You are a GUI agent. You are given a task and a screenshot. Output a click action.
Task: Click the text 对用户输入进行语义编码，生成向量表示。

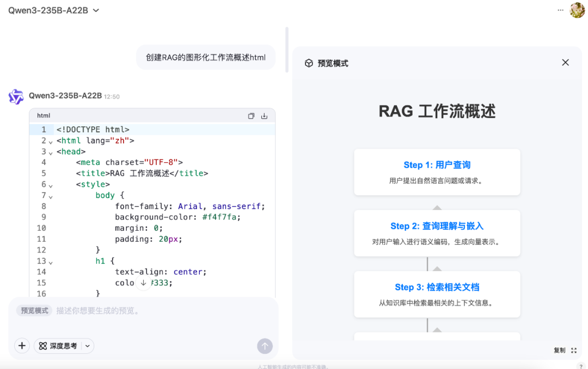[x=437, y=242]
